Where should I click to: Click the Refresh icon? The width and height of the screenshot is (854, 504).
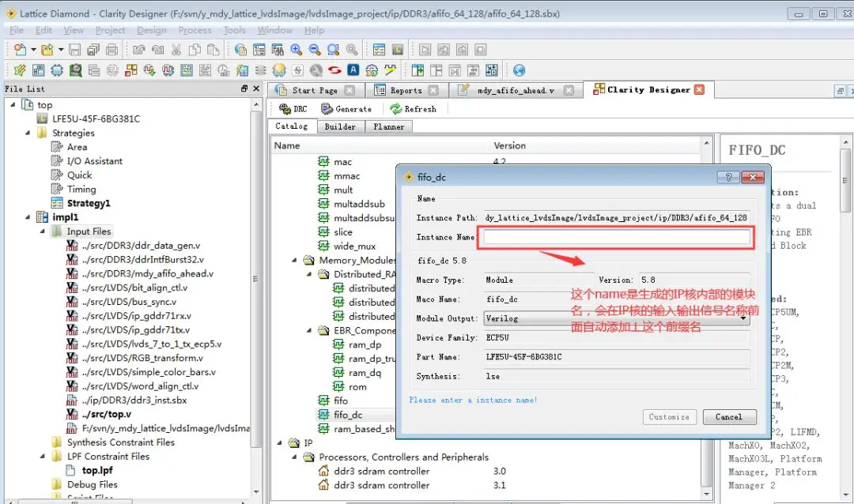(396, 109)
